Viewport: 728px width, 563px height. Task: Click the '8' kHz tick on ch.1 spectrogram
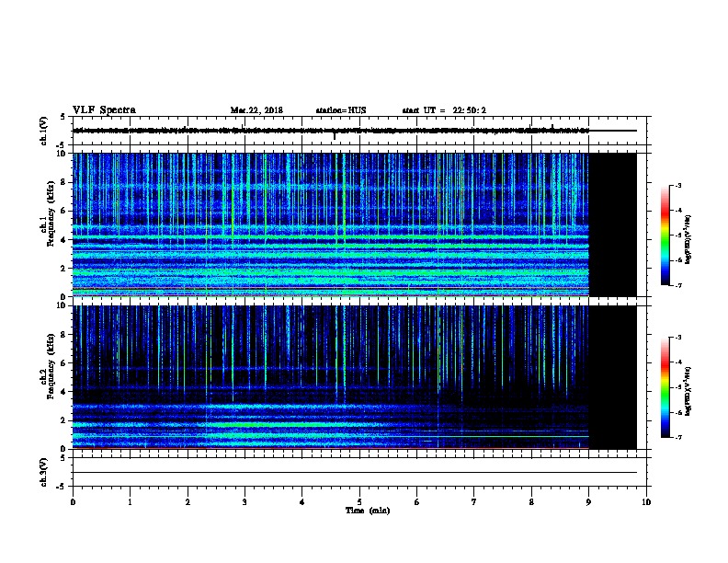tap(63, 182)
